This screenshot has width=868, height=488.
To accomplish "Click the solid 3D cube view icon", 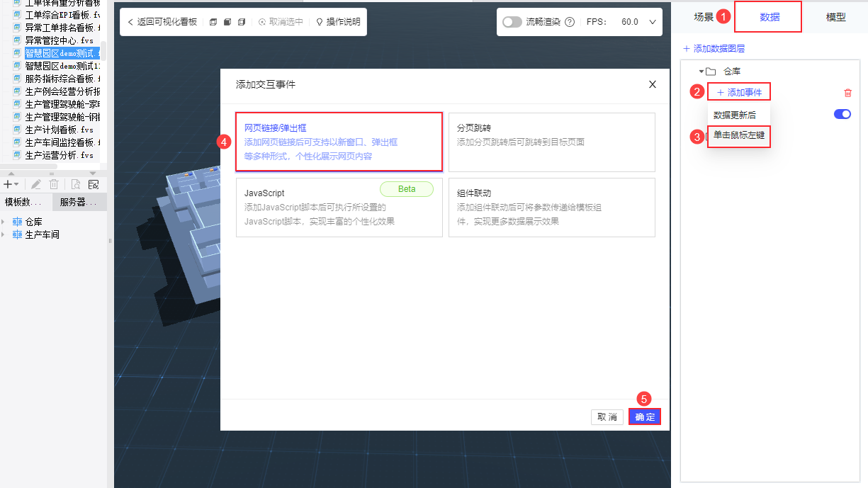I will (227, 22).
